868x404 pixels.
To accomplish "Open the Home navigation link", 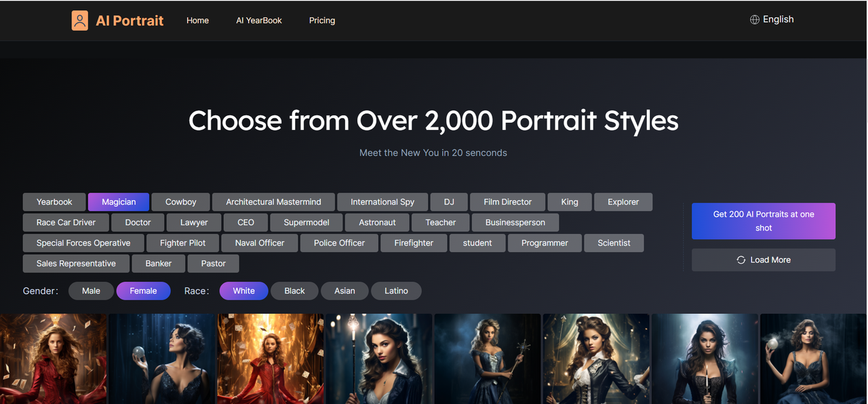I will pos(197,20).
